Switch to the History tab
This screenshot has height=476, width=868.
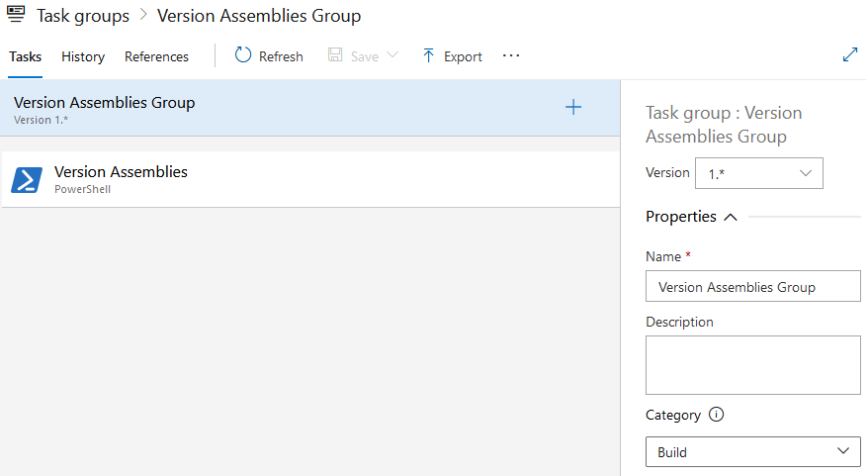point(83,56)
